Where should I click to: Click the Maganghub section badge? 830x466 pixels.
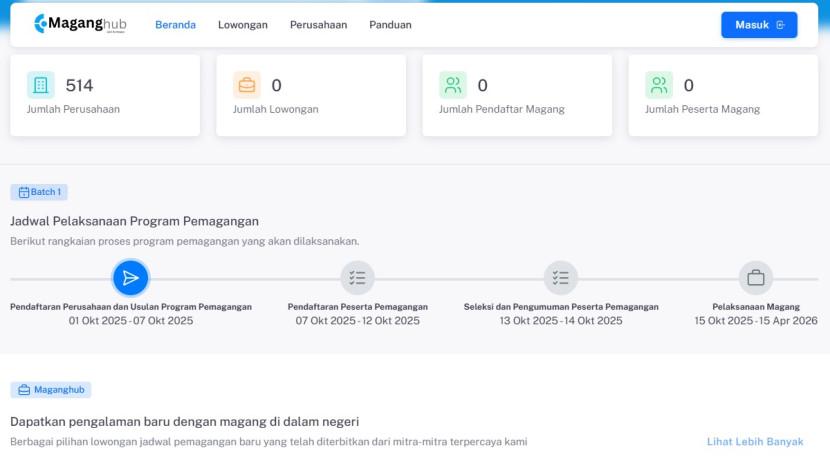[x=51, y=390]
